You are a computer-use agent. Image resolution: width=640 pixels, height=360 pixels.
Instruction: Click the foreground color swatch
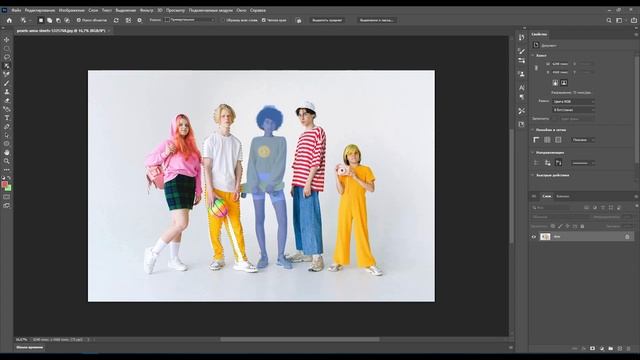click(4, 184)
